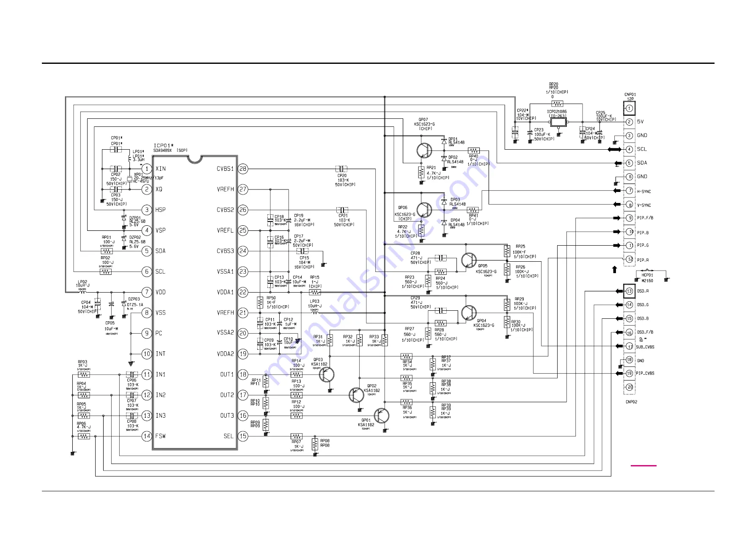The image size is (756, 534).
Task: Select the QP05 transistor symbol
Action: (468, 261)
